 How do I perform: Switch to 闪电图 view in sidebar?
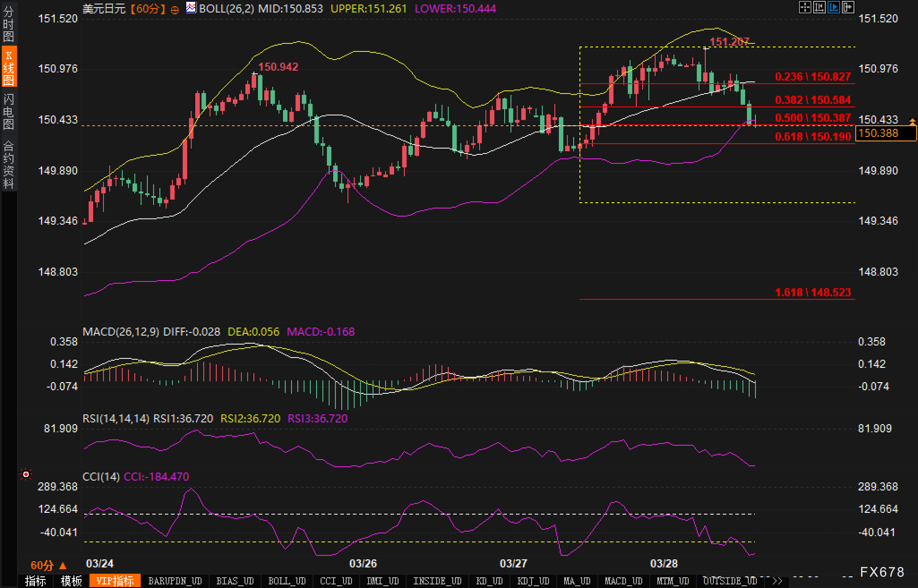(9, 111)
